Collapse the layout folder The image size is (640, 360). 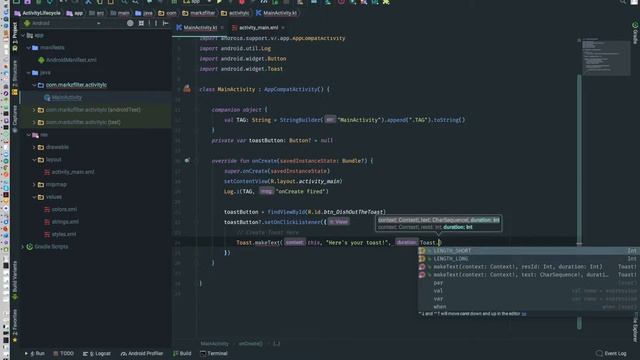[34, 160]
